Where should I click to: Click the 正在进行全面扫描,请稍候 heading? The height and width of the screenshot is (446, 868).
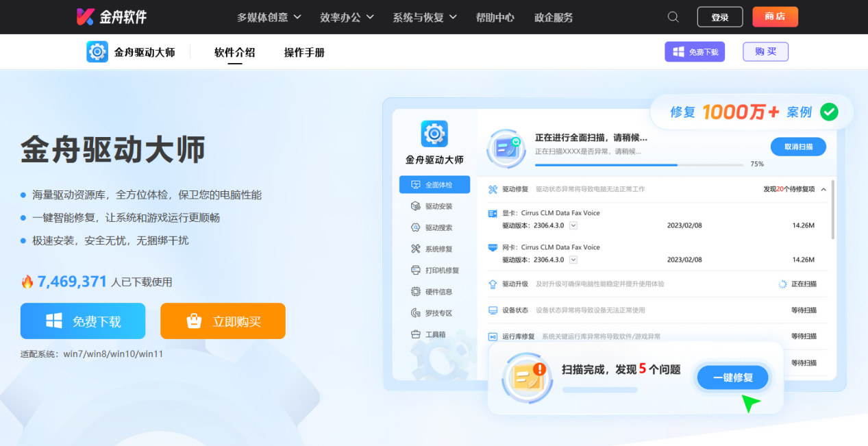[x=591, y=137]
